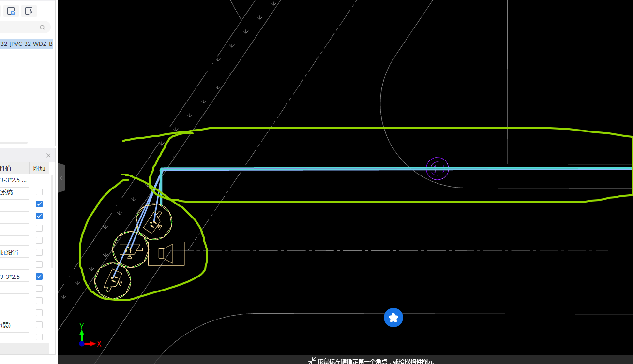Click the '(弱)' property value field
Viewport: 633px width, 364px height.
(x=15, y=325)
